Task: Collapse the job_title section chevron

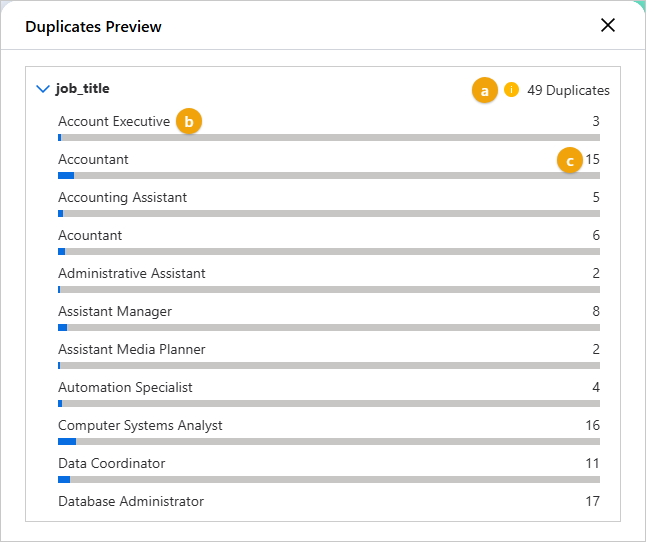Action: pos(43,89)
